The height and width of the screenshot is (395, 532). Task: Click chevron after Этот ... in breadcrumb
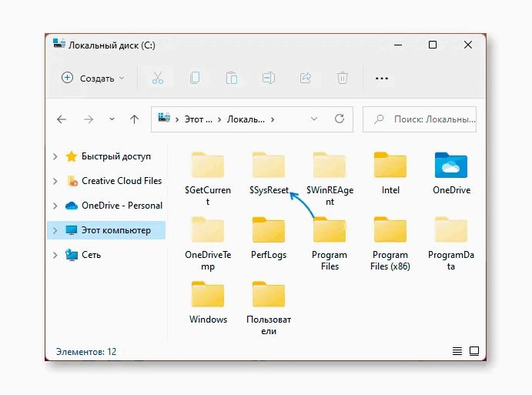(219, 119)
